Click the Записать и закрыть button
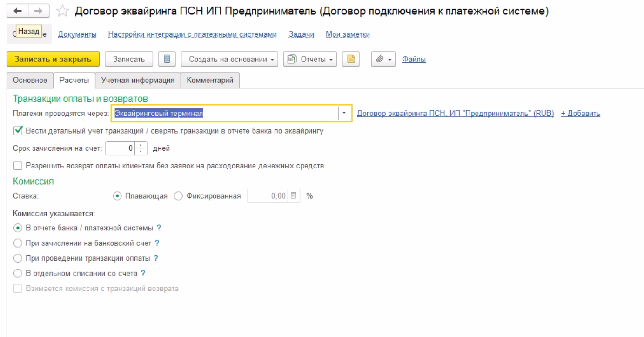Viewport: 644px width, 337px height. [53, 59]
